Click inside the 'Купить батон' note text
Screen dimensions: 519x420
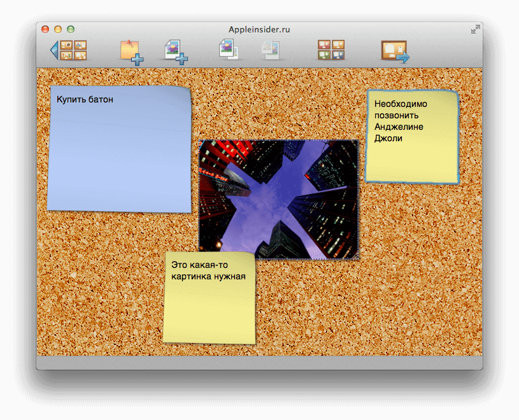(86, 99)
